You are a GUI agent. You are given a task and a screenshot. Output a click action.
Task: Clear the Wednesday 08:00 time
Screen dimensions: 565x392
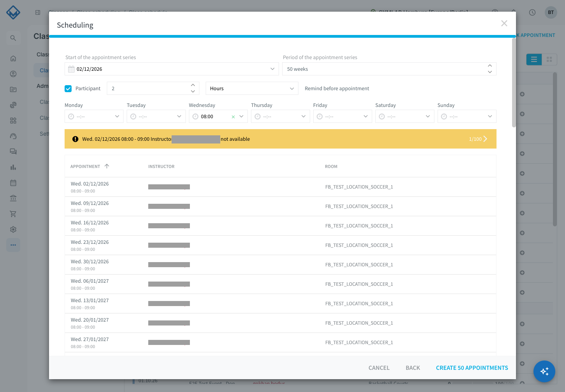coord(233,117)
